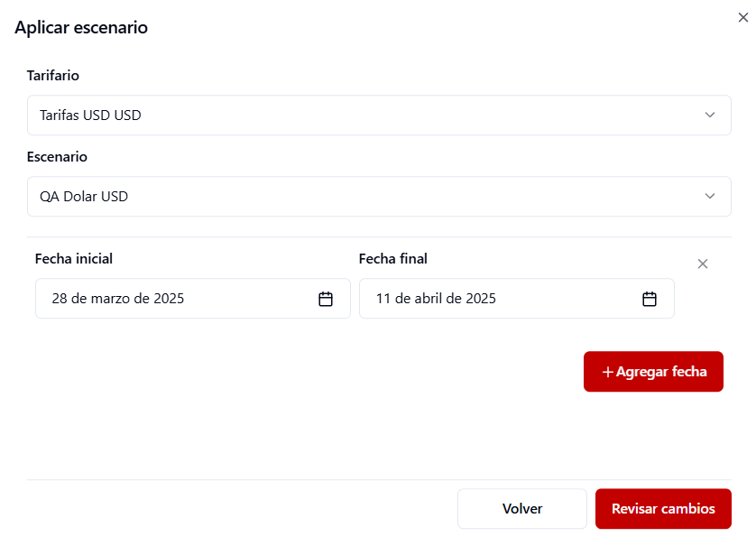This screenshot has width=756, height=546.
Task: Expand the Tarifas USD USD selector
Action: (x=379, y=115)
